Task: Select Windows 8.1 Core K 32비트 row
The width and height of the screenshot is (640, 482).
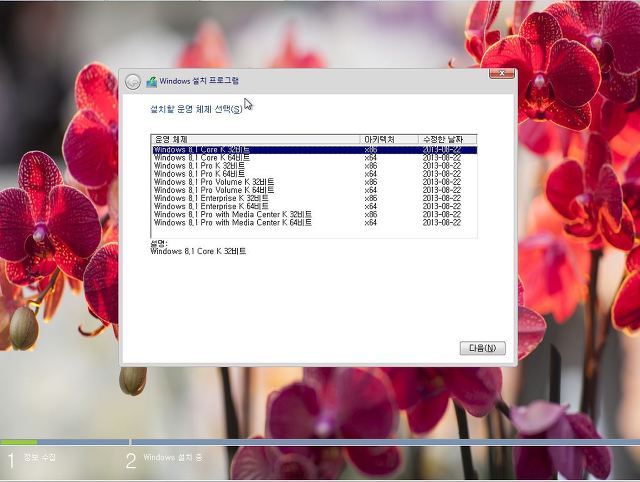Action: pyautogui.click(x=315, y=150)
